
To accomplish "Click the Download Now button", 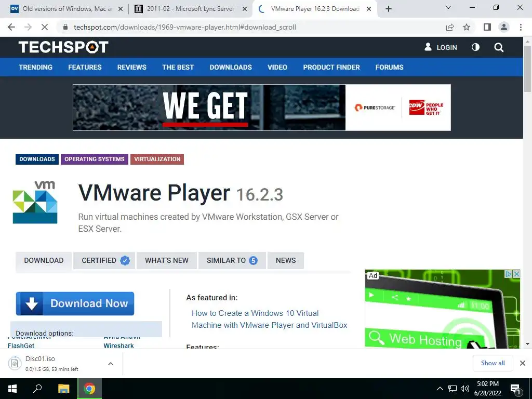I will point(75,303).
